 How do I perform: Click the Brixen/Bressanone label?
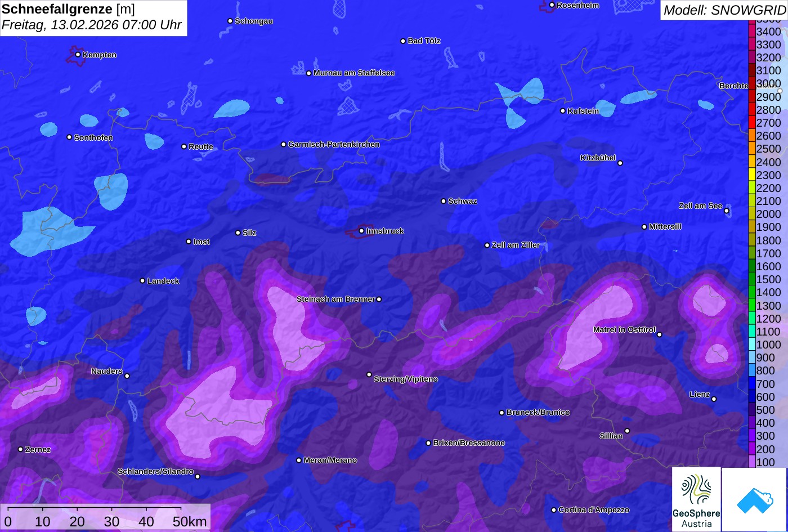(469, 443)
